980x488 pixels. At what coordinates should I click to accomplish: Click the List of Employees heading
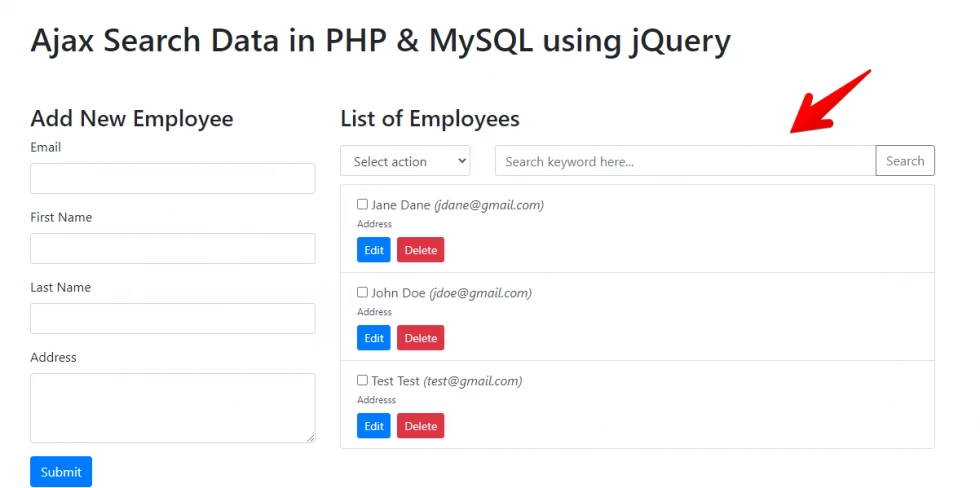430,119
